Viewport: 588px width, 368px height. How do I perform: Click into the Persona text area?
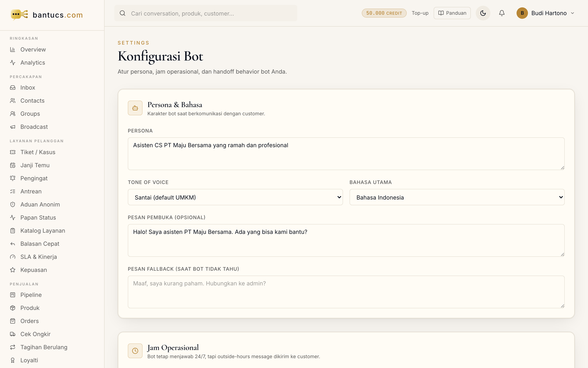[346, 154]
